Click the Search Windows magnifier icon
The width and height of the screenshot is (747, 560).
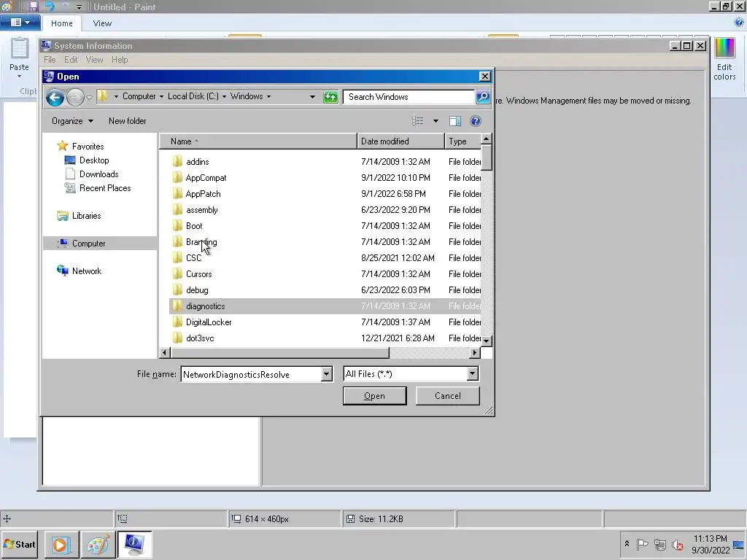[x=483, y=97]
